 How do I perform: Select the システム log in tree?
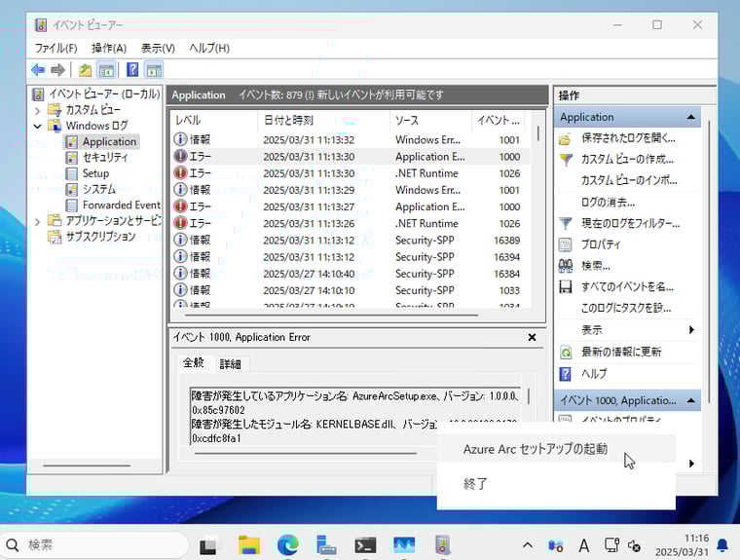tap(92, 189)
